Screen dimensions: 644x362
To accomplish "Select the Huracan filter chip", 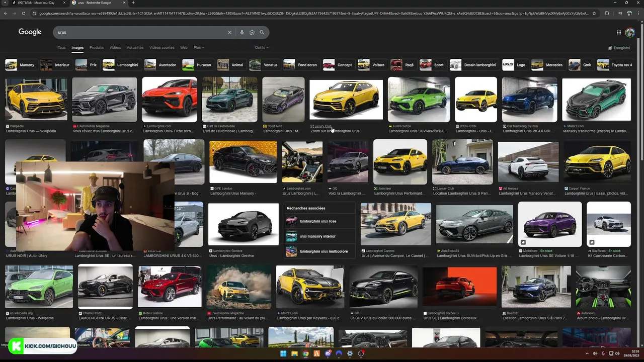I will 198,65.
